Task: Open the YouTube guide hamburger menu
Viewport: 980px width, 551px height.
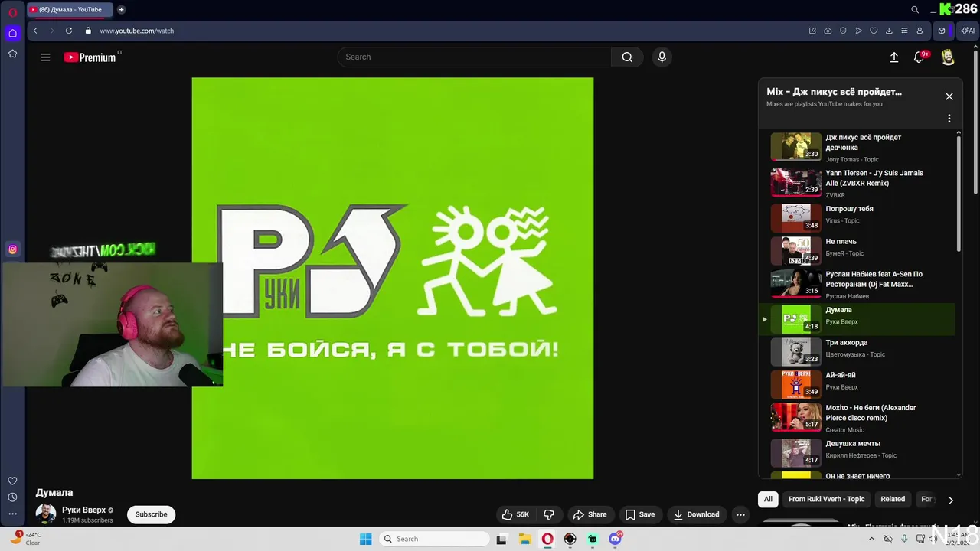Action: (45, 57)
